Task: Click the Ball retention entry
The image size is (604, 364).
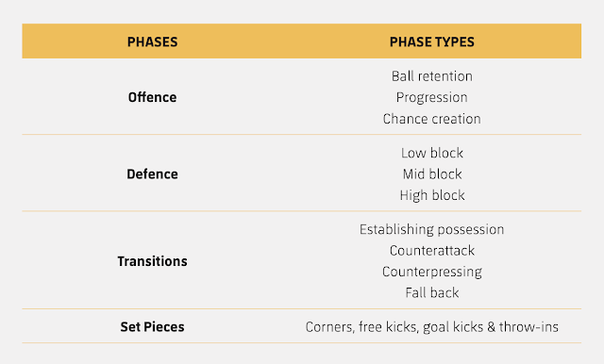Action: tap(432, 76)
